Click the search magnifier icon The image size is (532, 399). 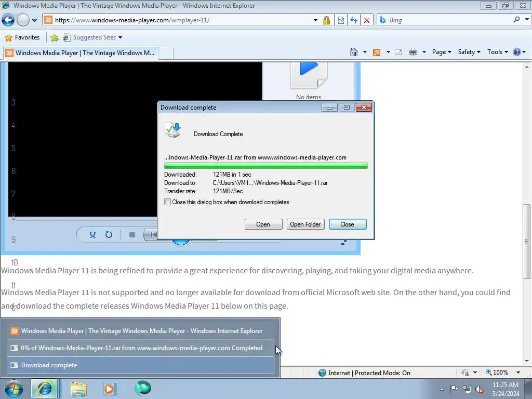[516, 20]
